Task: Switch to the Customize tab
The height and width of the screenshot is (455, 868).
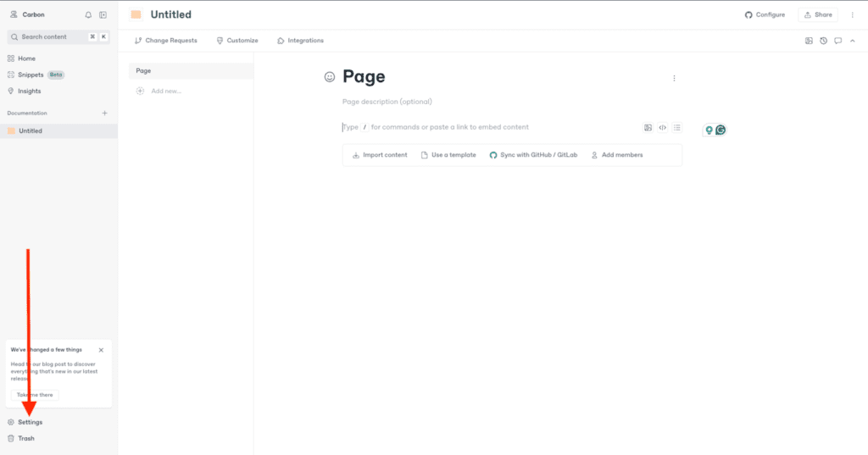Action: (x=237, y=41)
